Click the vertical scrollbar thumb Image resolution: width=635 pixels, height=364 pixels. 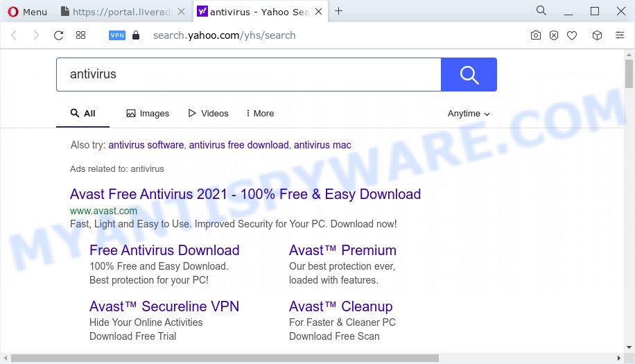pyautogui.click(x=629, y=73)
